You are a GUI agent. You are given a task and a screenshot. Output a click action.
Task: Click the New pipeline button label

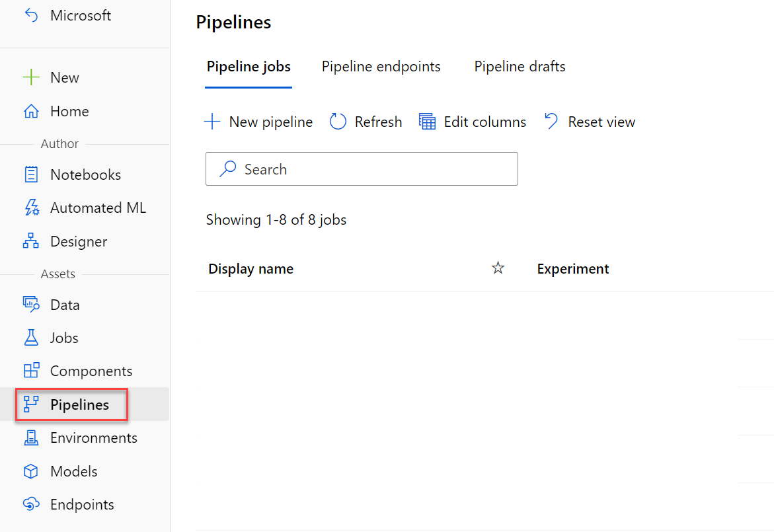pos(271,122)
